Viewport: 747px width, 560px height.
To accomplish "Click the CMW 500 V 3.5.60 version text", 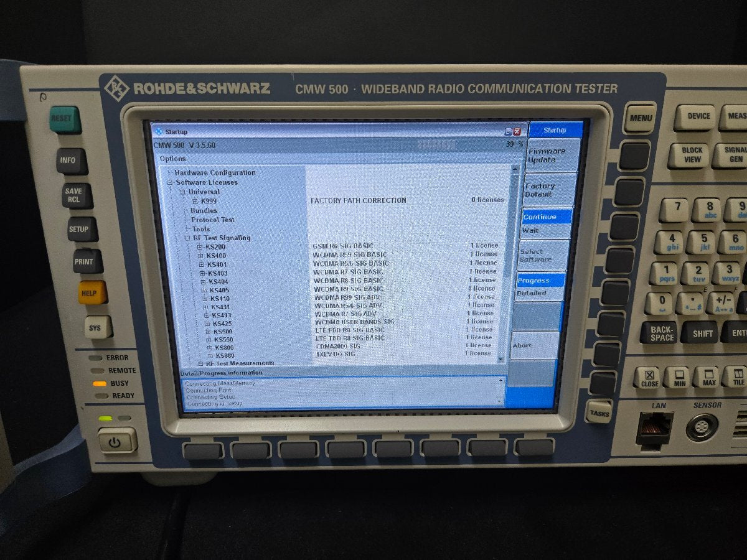I will (185, 145).
